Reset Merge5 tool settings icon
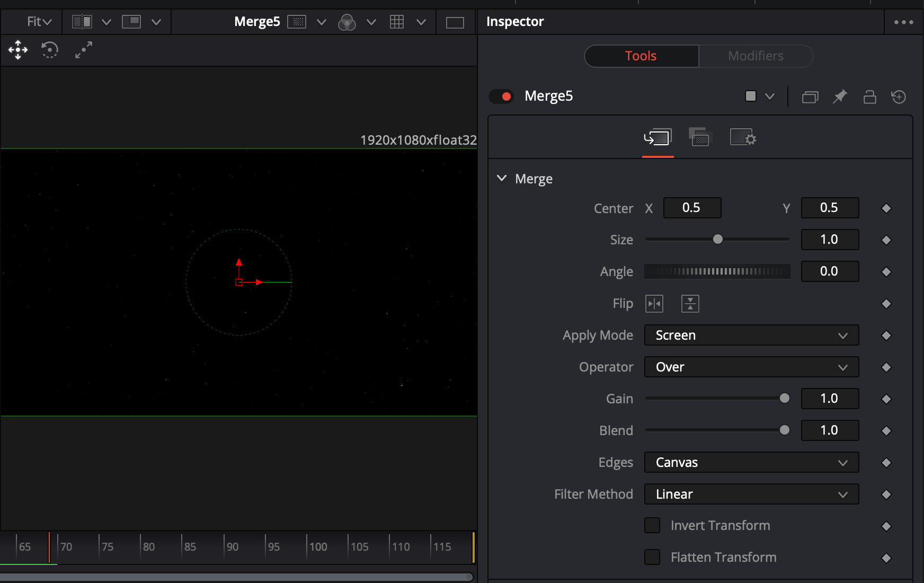 point(899,96)
